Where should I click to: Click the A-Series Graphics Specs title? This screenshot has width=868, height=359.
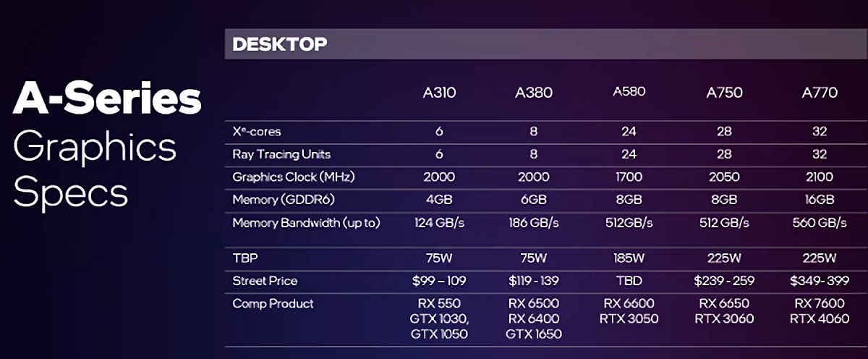107,146
